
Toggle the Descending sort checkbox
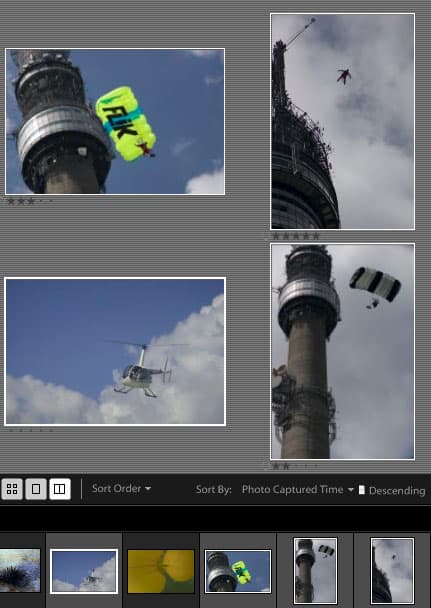click(362, 490)
